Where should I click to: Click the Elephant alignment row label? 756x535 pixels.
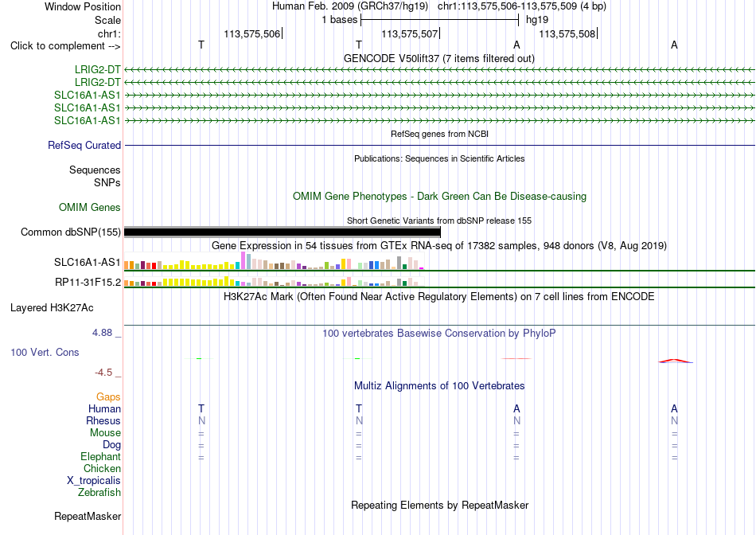[x=101, y=456]
